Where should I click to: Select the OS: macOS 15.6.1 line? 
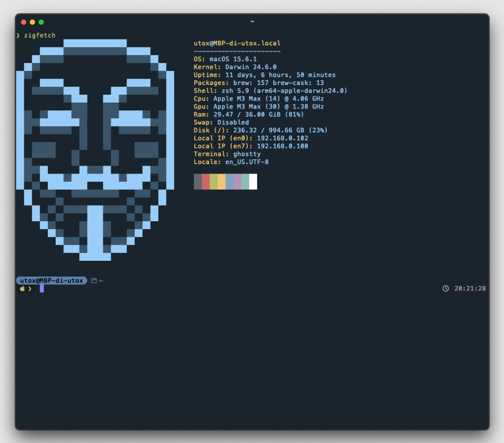coord(225,59)
